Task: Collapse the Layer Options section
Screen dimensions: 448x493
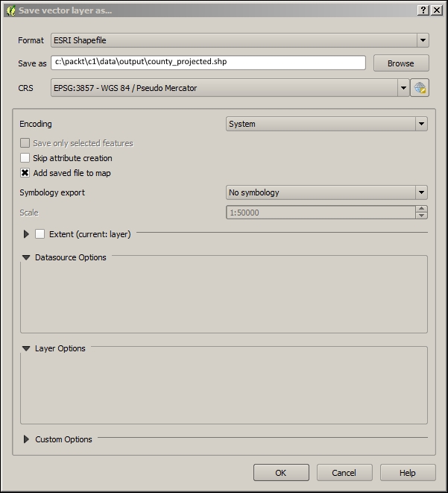Action: click(26, 348)
